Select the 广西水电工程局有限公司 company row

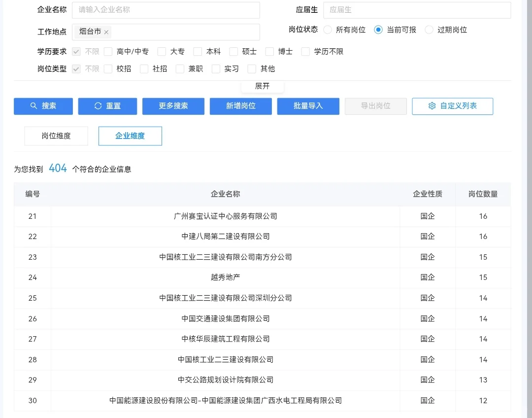point(262,401)
